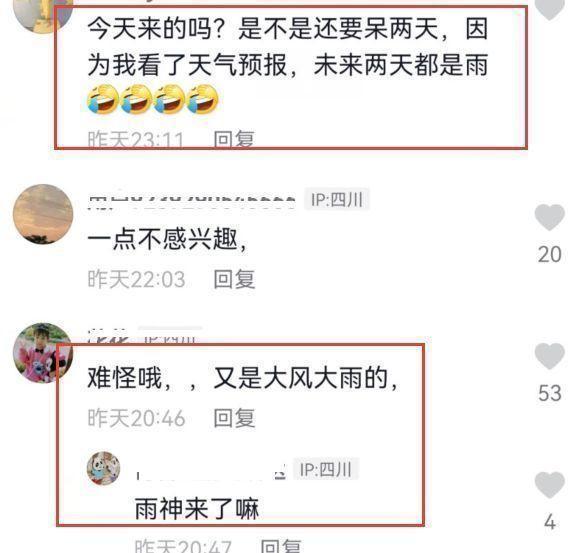Image resolution: width=580 pixels, height=553 pixels.
Task: Tap the 53 like count
Action: (550, 392)
